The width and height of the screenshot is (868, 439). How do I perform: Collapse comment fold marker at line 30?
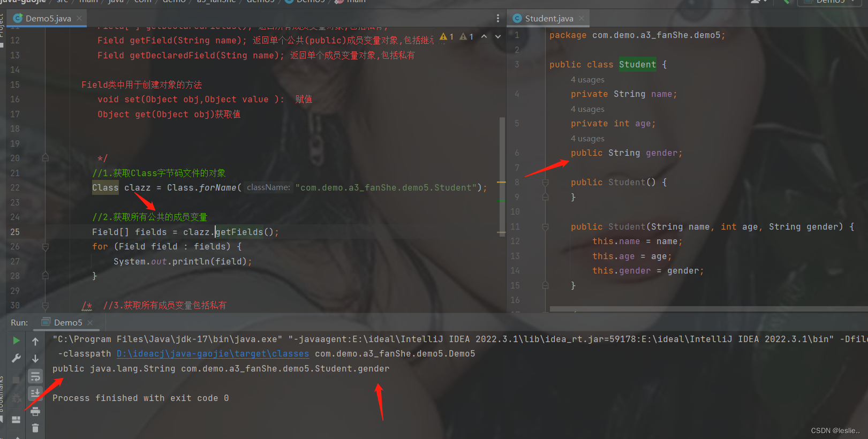[46, 306]
